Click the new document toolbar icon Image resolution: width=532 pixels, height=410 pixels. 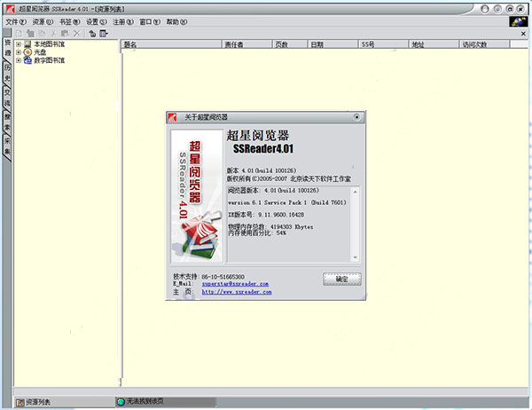tap(19, 34)
